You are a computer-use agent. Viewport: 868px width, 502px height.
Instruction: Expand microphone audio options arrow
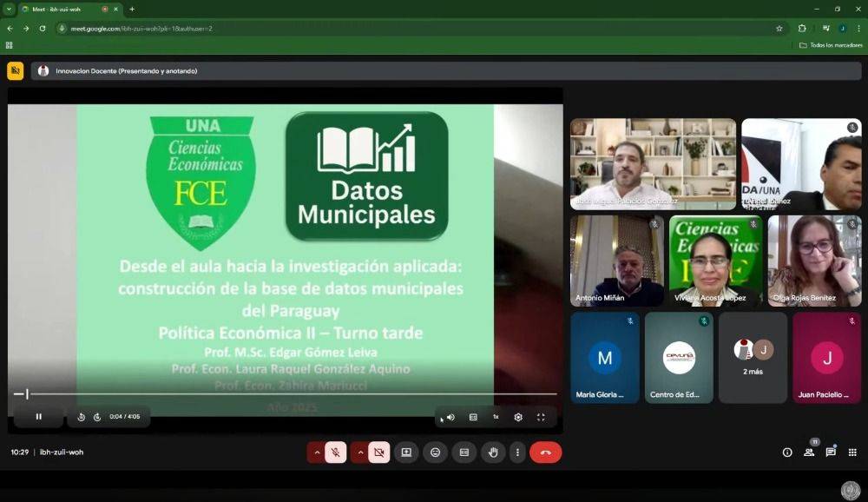(x=316, y=452)
